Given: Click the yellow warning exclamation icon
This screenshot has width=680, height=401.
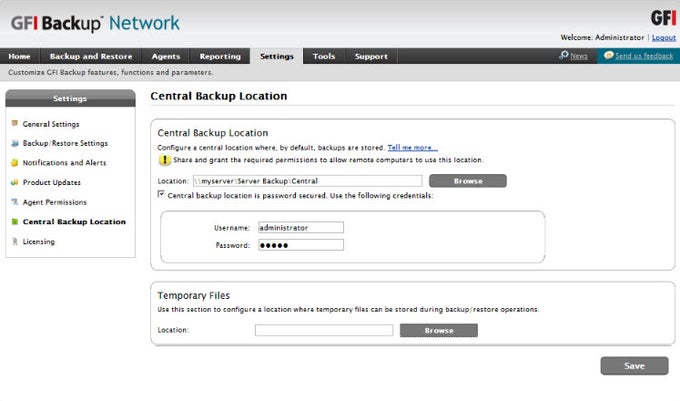Looking at the screenshot, I should click(164, 160).
